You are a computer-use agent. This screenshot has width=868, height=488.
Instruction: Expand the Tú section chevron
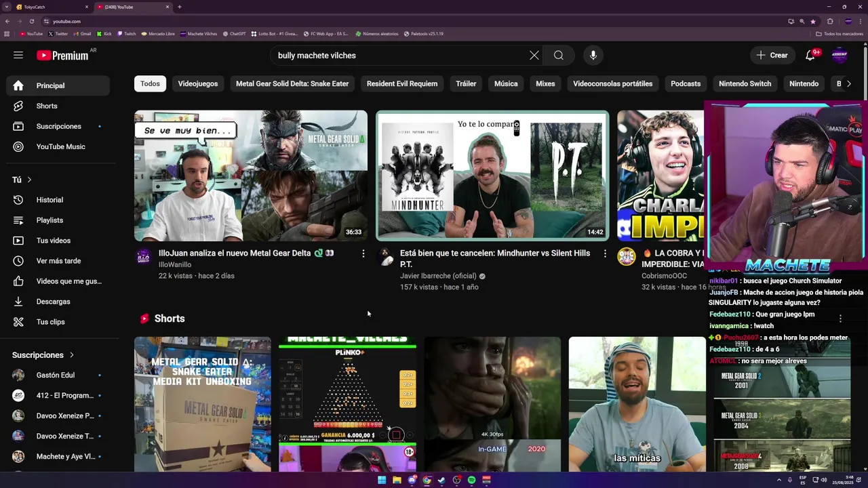pos(29,180)
